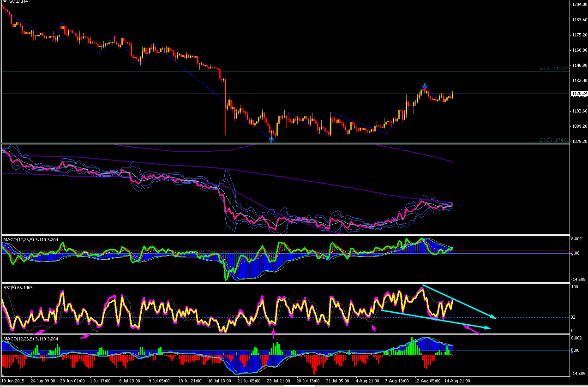Click the lower MACD(12,26,5) histogram label
588x387 pixels.
[34, 339]
